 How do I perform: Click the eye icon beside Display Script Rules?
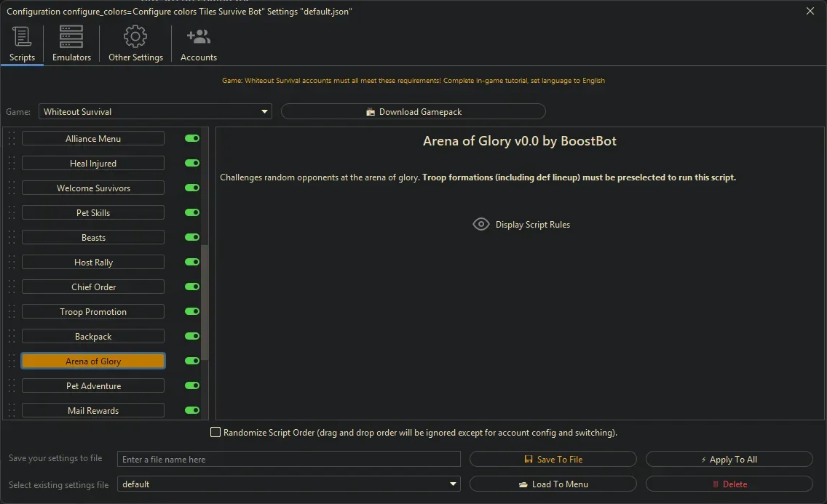[x=481, y=224]
